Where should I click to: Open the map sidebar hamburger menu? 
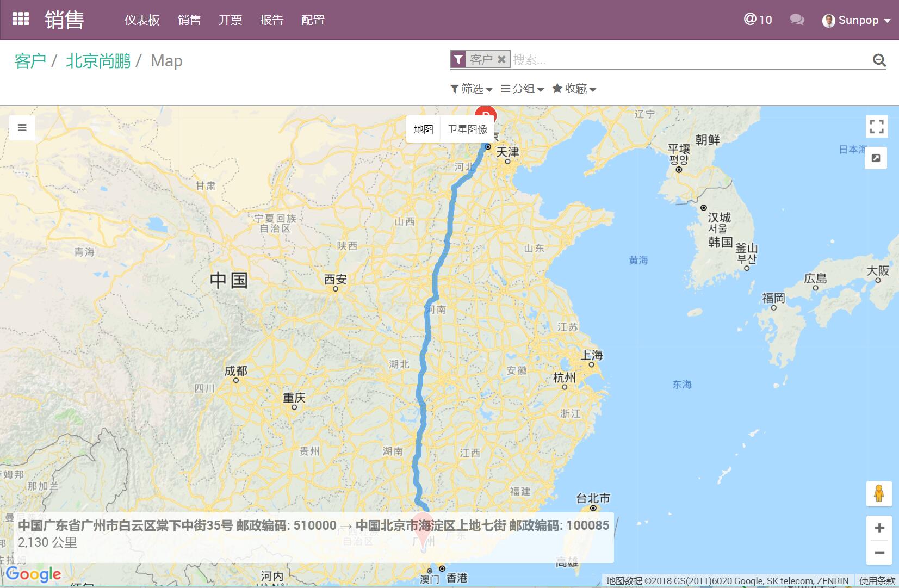click(x=22, y=128)
